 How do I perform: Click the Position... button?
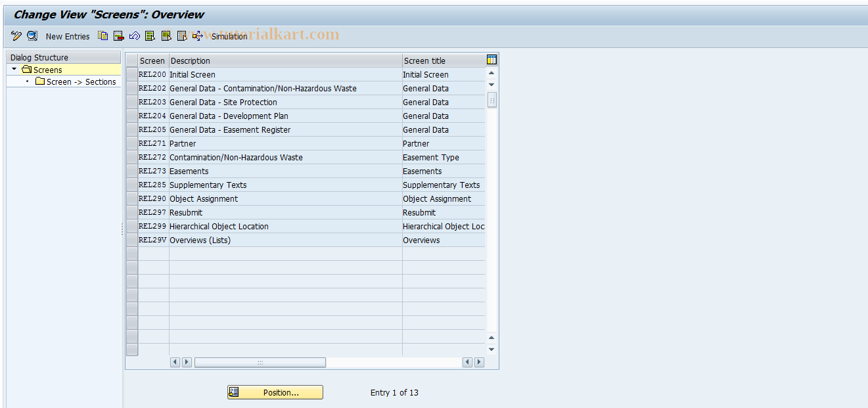275,392
